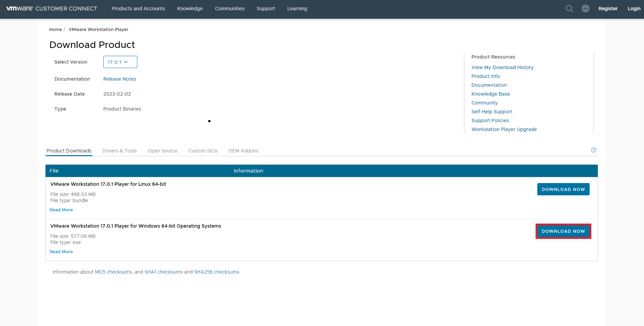Switch to the Open Source tab
The height and width of the screenshot is (326, 644).
(162, 151)
